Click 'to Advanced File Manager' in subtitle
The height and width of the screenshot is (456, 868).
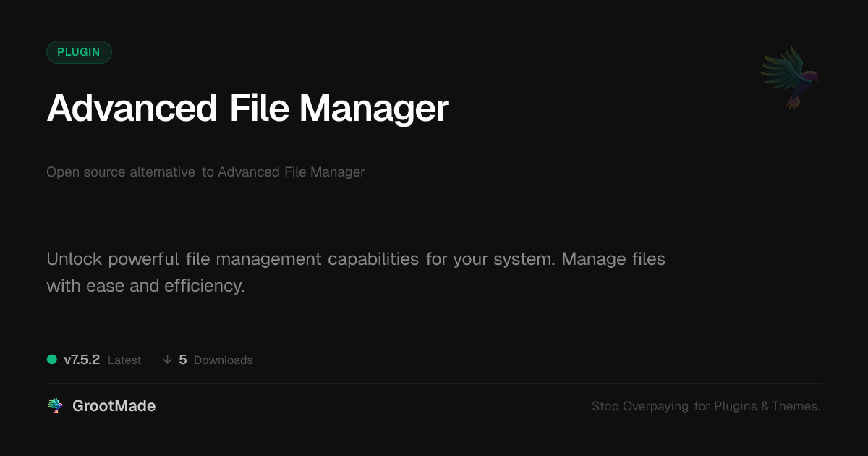284,172
